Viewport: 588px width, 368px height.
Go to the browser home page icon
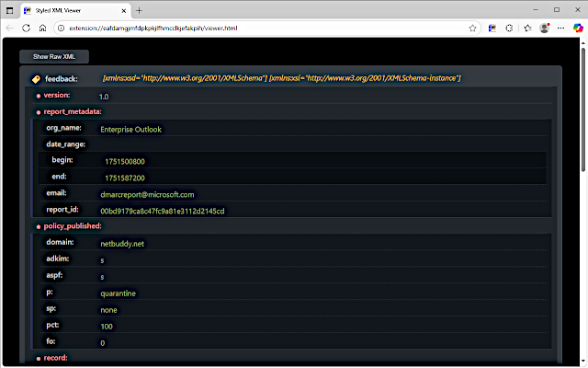43,29
